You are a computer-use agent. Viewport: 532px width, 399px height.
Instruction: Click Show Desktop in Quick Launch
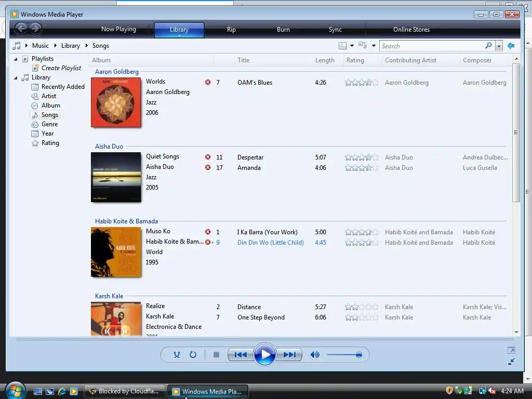tap(37, 391)
